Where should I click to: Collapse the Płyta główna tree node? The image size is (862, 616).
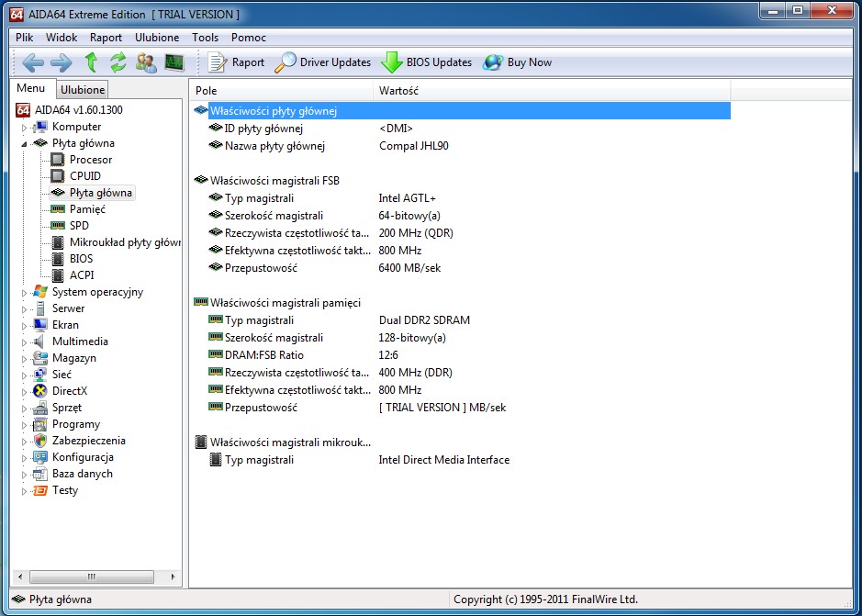tap(25, 144)
